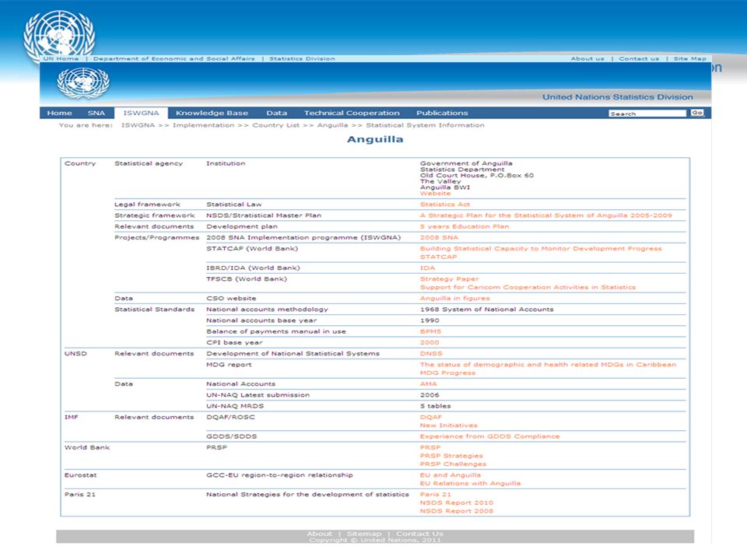The width and height of the screenshot is (747, 560).
Task: Open the Data menu item
Action: coord(276,113)
